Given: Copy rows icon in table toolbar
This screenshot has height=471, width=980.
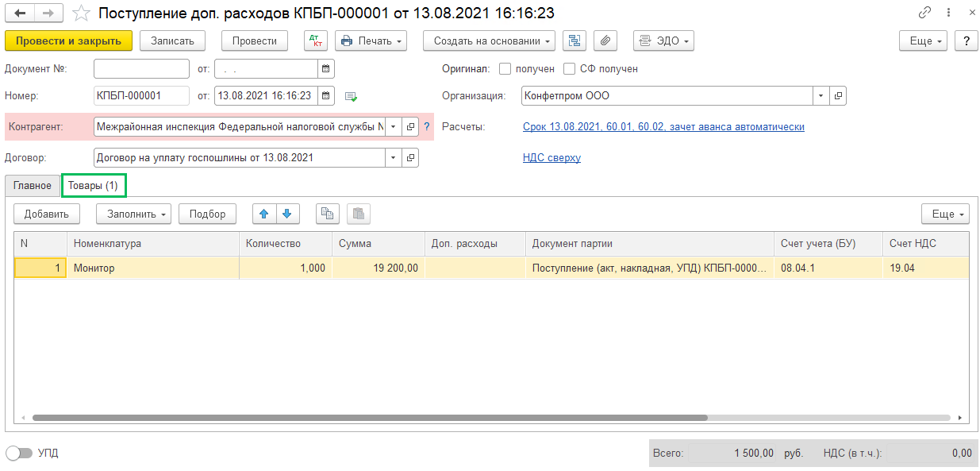Looking at the screenshot, I should [327, 214].
